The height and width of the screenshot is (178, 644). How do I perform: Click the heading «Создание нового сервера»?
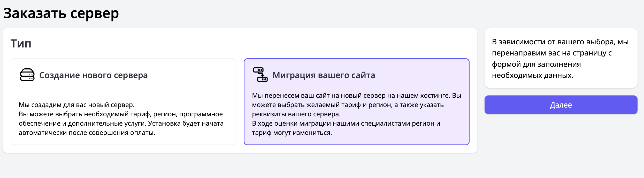93,75
